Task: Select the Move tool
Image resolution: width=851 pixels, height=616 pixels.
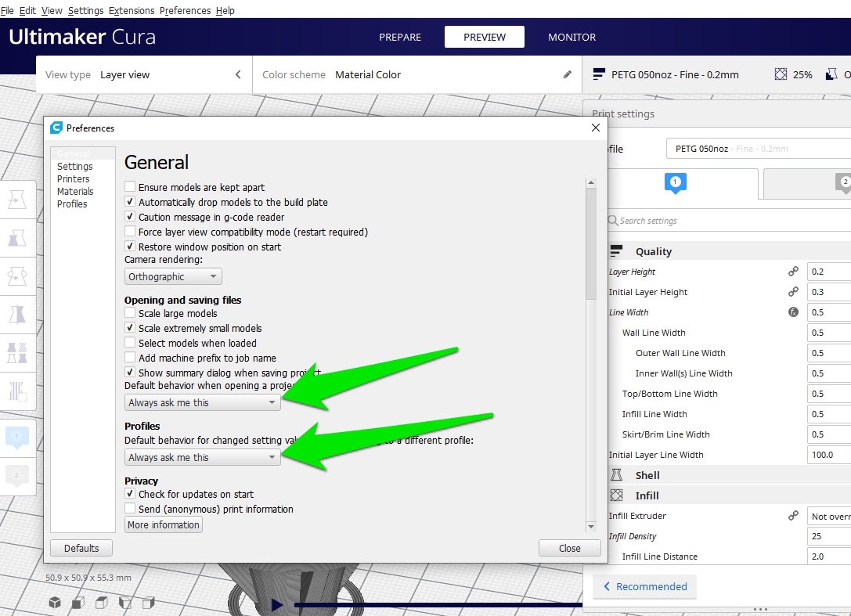Action: tap(17, 200)
